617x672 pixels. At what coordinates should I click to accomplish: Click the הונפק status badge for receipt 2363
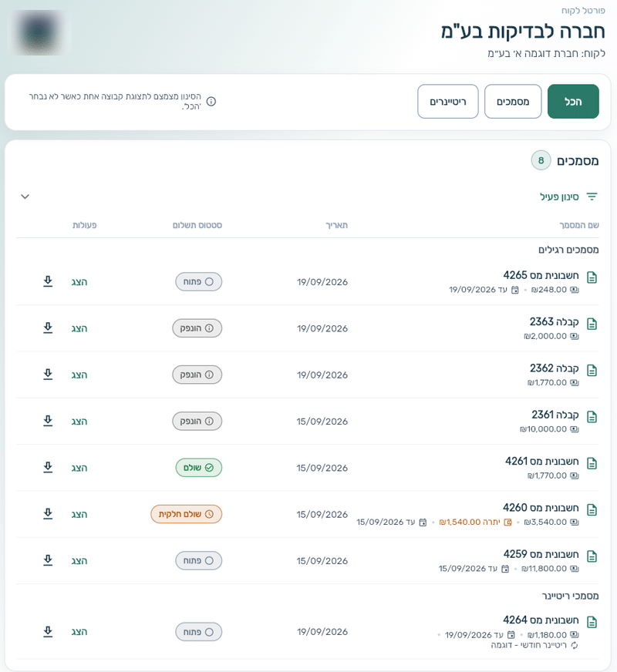click(x=197, y=328)
